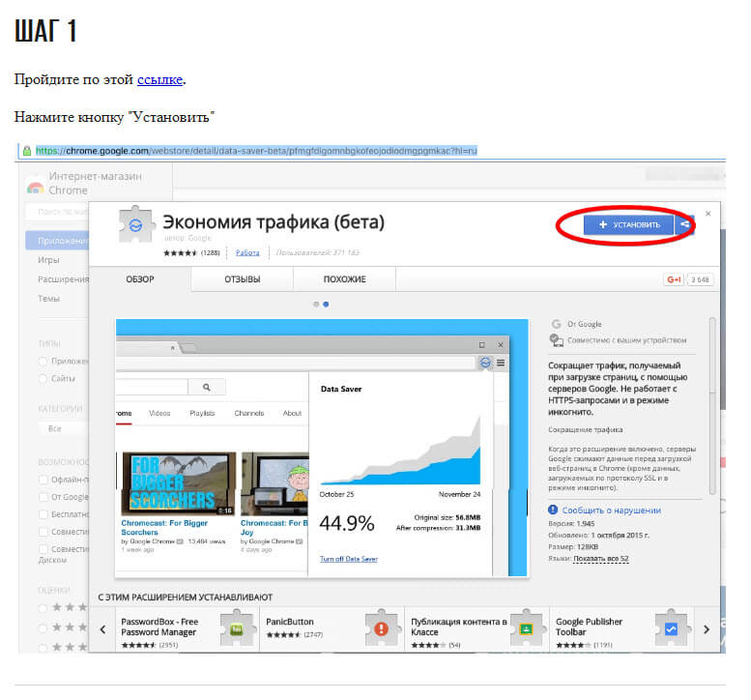Open the «Все» categories dropdown

point(62,427)
